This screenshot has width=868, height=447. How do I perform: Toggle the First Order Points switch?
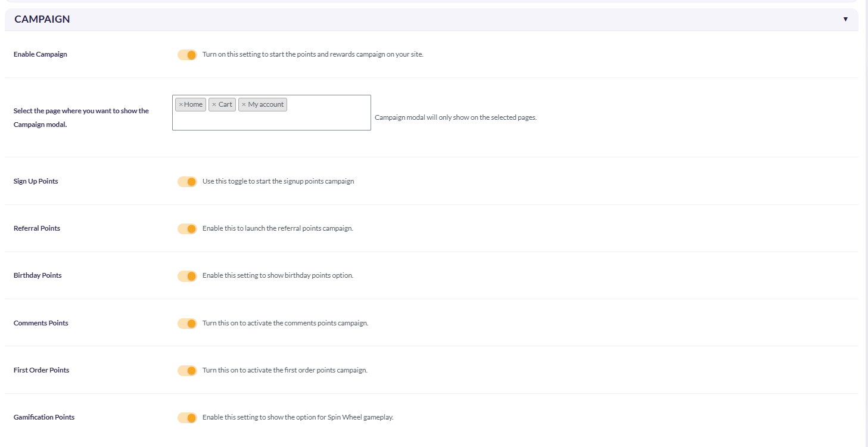[187, 371]
